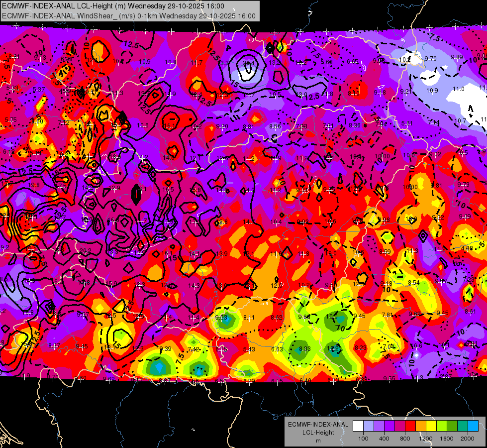Image resolution: width=487 pixels, height=448 pixels.
Task: Click the '5.43' grid value on map
Action: click(x=249, y=349)
